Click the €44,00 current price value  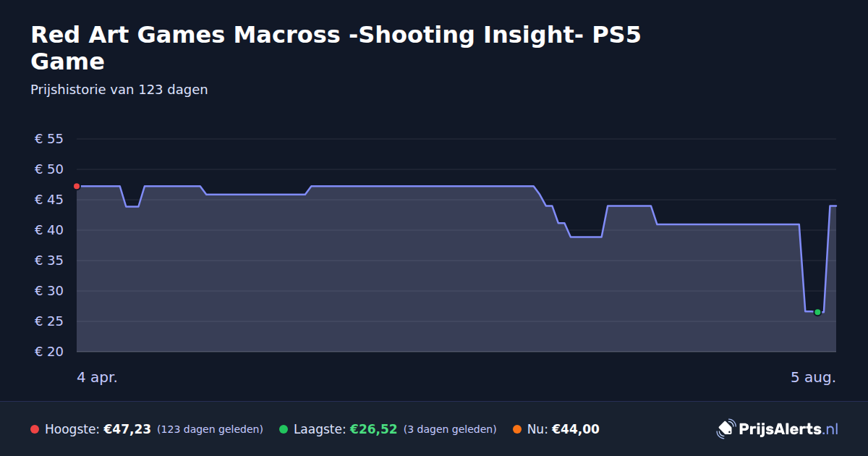(x=575, y=429)
